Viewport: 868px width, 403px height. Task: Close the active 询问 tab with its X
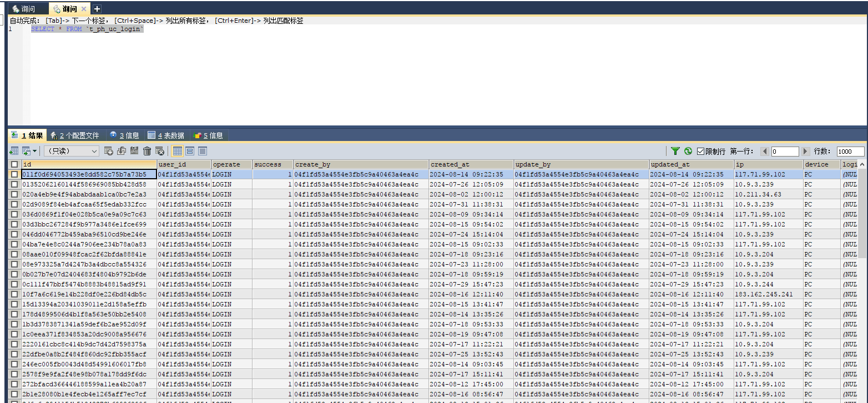(84, 9)
